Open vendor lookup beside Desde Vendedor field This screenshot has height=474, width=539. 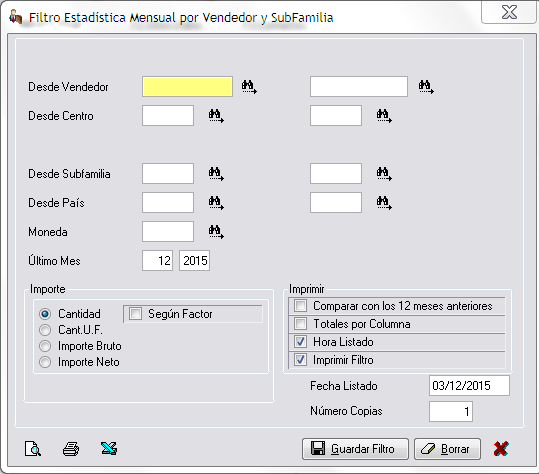249,87
